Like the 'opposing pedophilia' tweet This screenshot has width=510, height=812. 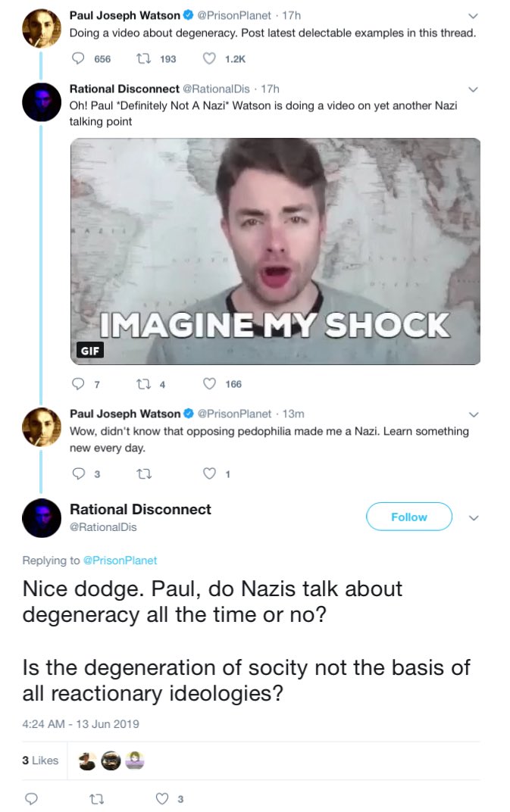point(209,473)
